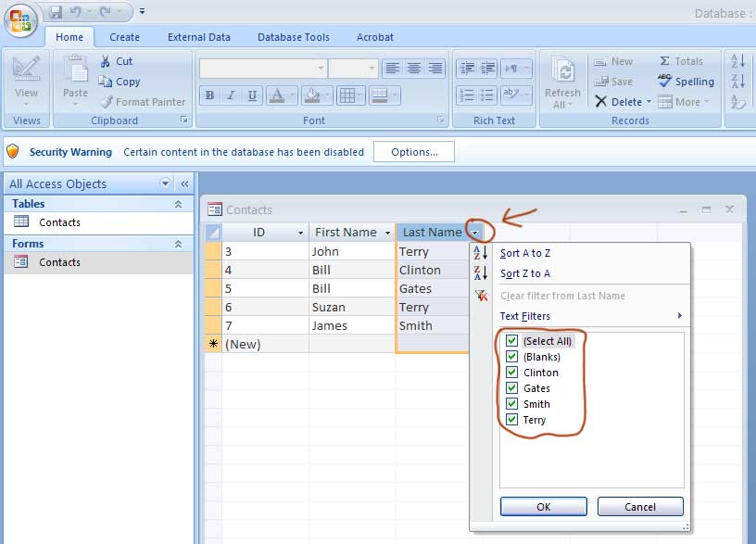
Task: Click OK in the filter menu
Action: pos(543,507)
